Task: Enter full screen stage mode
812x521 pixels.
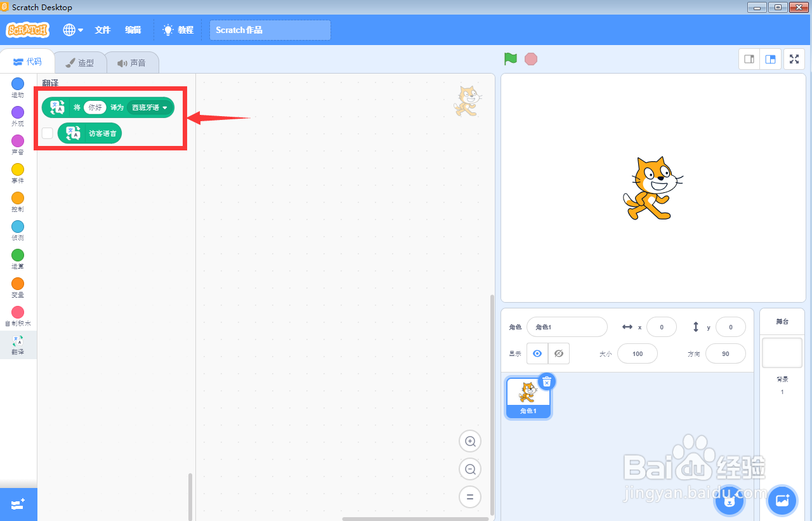Action: (x=794, y=59)
